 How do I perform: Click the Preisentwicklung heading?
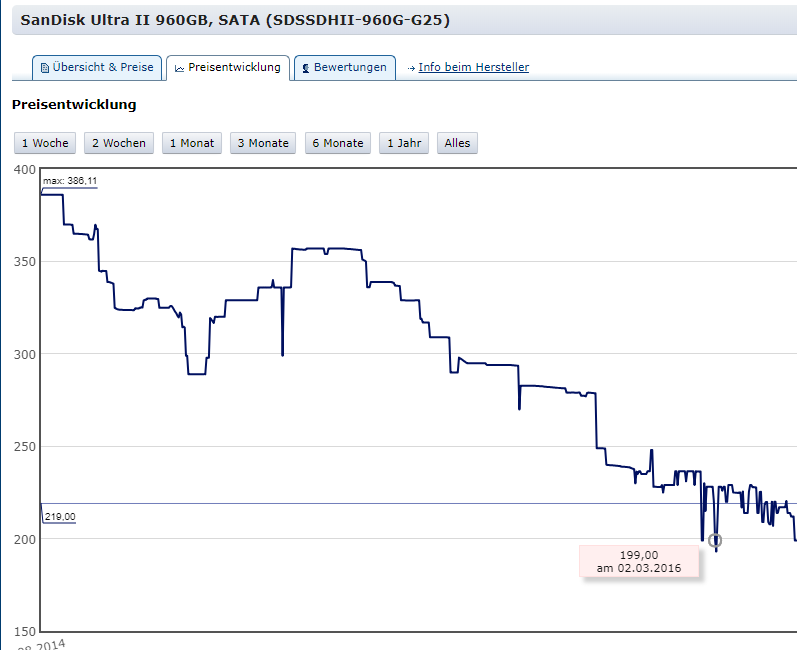74,105
